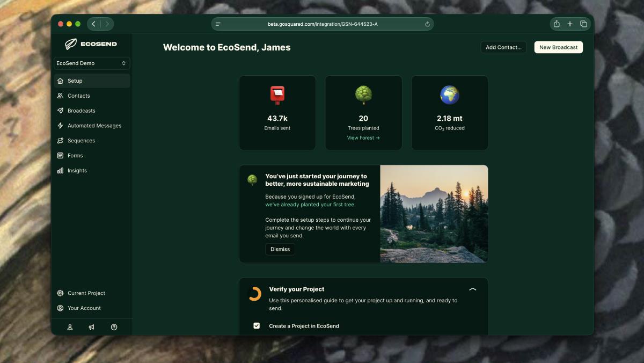Open a new tab with plus icon

point(570,24)
